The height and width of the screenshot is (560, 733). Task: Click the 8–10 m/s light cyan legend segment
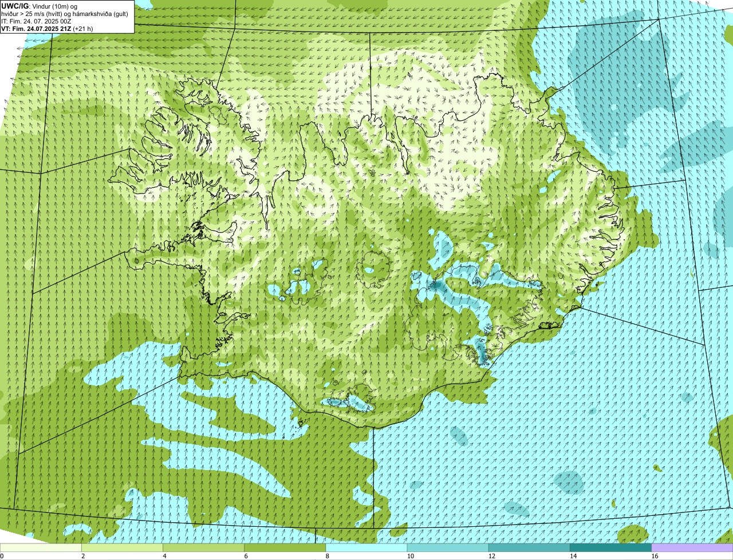click(366, 548)
